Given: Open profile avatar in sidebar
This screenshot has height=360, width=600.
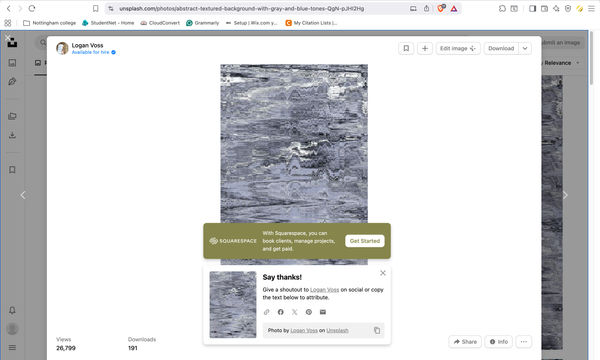Looking at the screenshot, I should (x=12, y=329).
